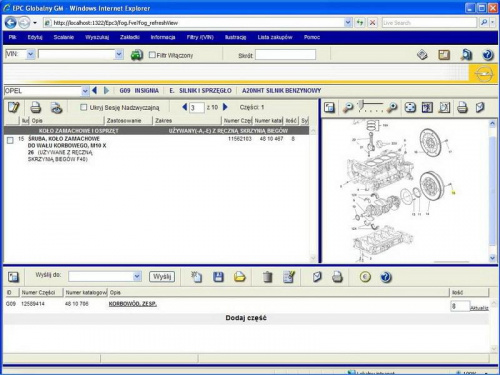The height and width of the screenshot is (375, 500).
Task: Open a saved shopping list folder icon
Action: 239,277
